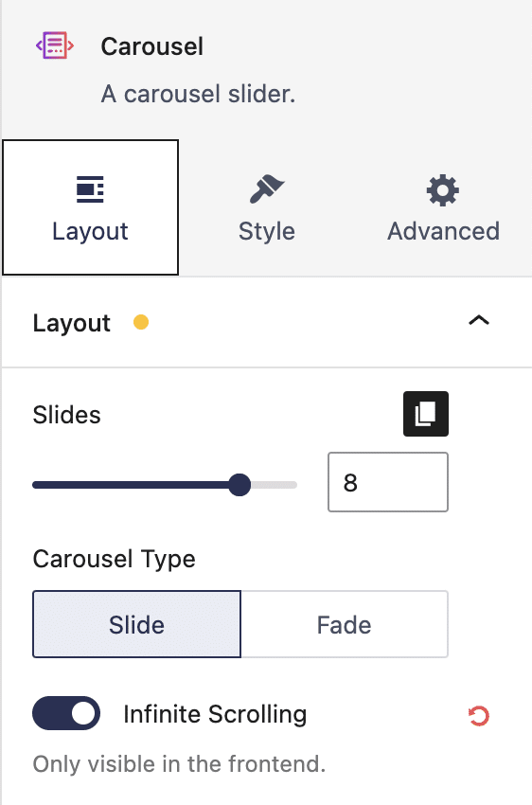Screen dimensions: 532x805
Task: Select Slide carousel type
Action: tap(136, 624)
